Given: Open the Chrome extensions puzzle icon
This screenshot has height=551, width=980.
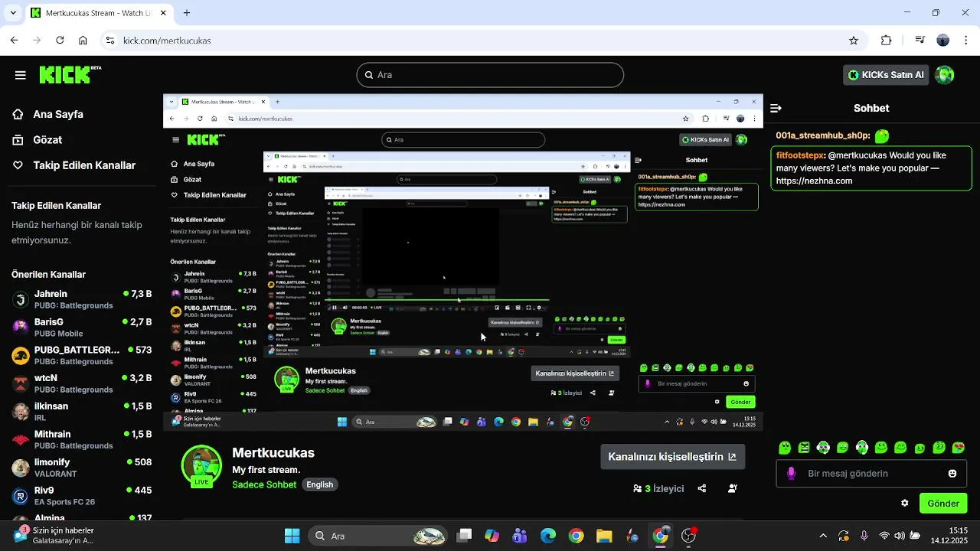Looking at the screenshot, I should 887,41.
